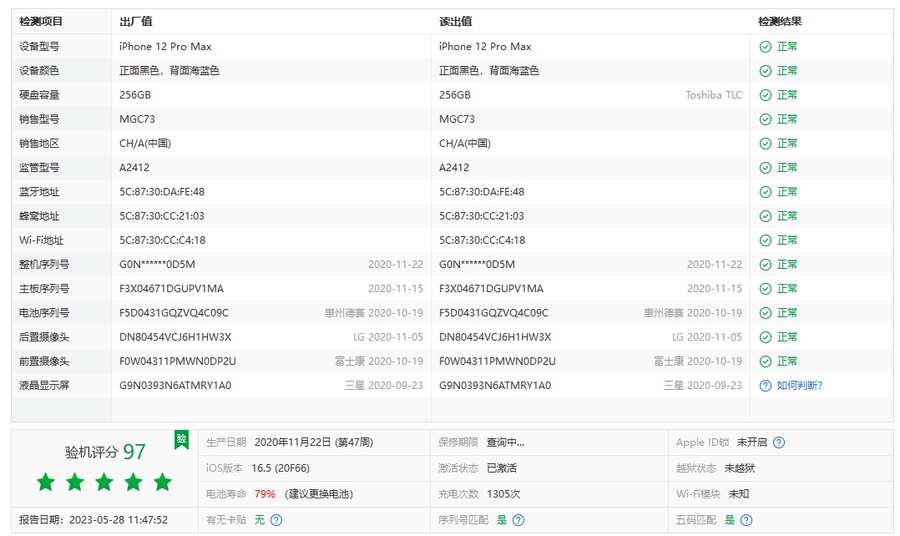
Task: Click green check icon in Wi-Fi地址 row
Action: 765,240
